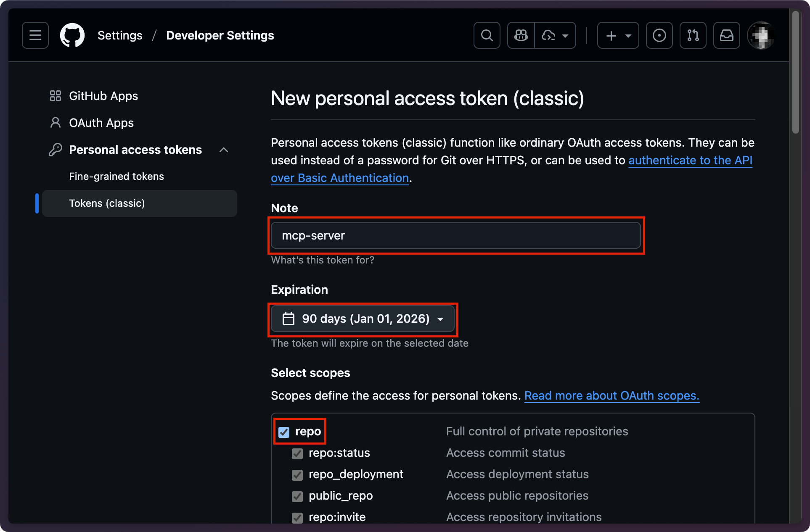The image size is (810, 532).
Task: Click into the Note text field
Action: point(455,236)
